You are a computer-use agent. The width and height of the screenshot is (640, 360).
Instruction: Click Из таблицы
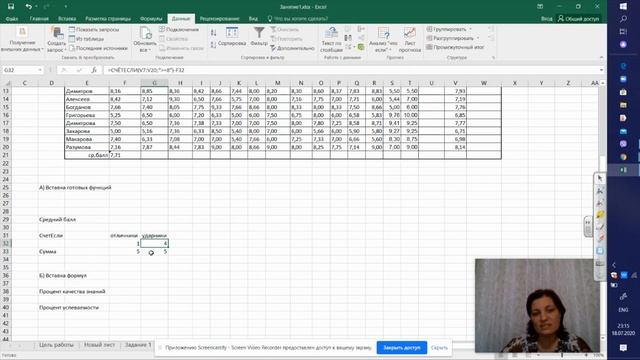86,39
